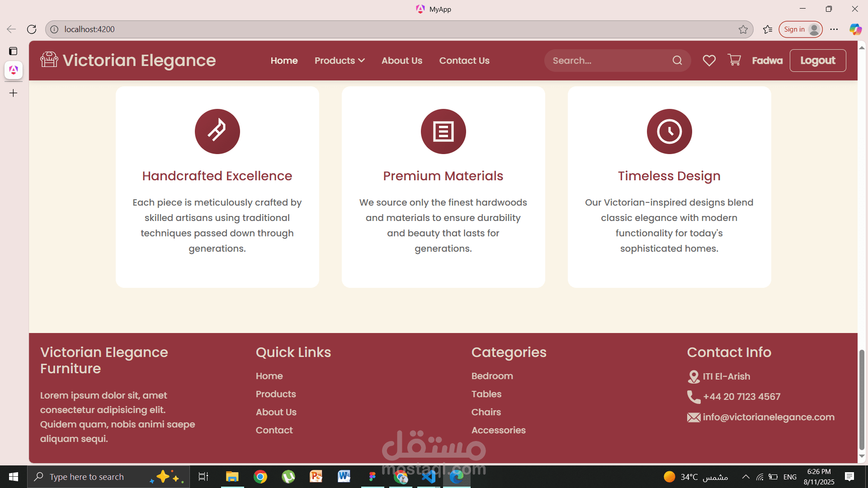This screenshot has width=868, height=488.
Task: Expand the Products dropdown menu
Action: coord(340,61)
